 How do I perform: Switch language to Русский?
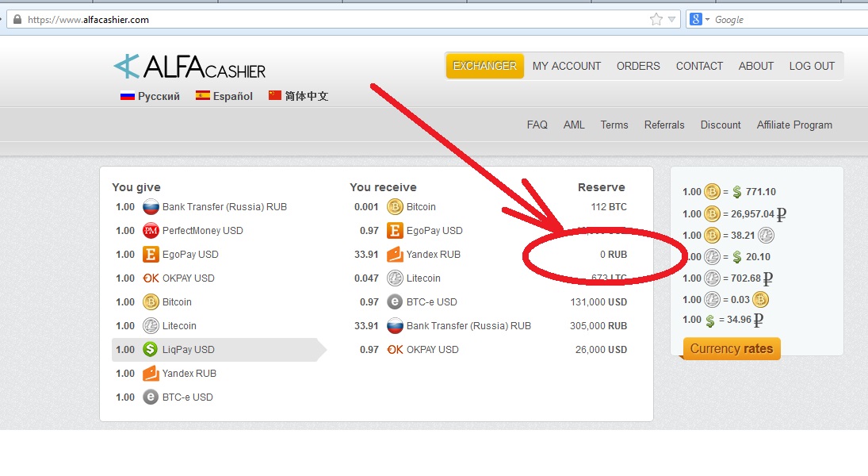159,96
